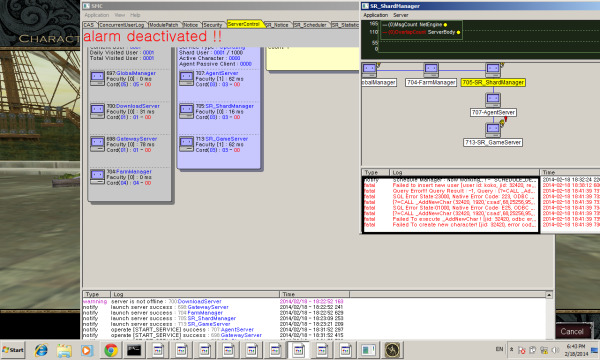Open the SMC Help menu

pyautogui.click(x=135, y=15)
